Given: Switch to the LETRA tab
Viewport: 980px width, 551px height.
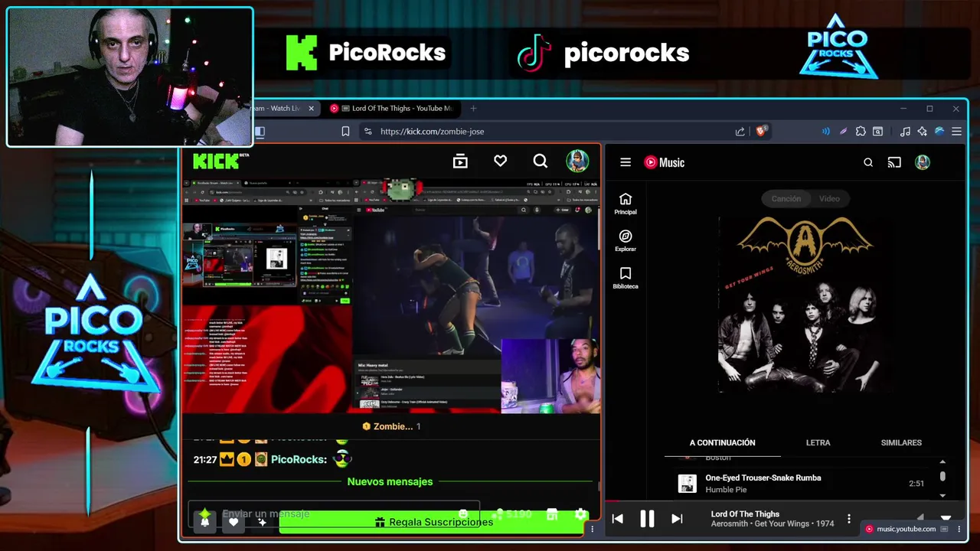Looking at the screenshot, I should 818,443.
